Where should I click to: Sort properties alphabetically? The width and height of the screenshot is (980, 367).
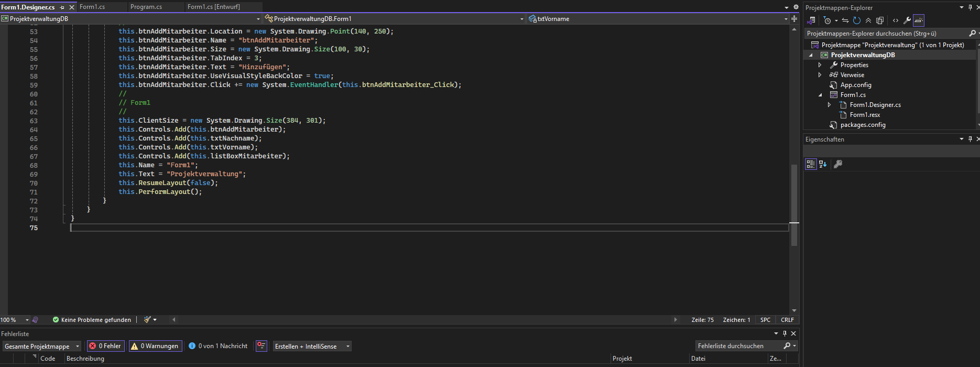tap(823, 164)
